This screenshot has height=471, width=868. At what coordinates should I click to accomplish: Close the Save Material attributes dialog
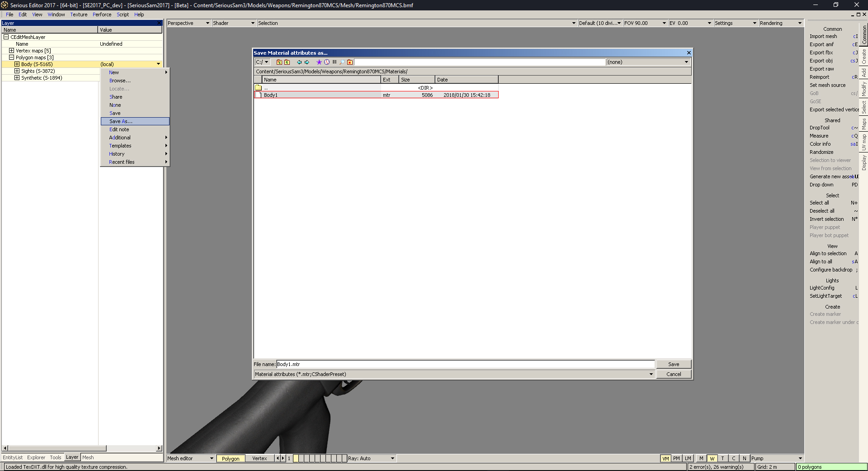689,53
